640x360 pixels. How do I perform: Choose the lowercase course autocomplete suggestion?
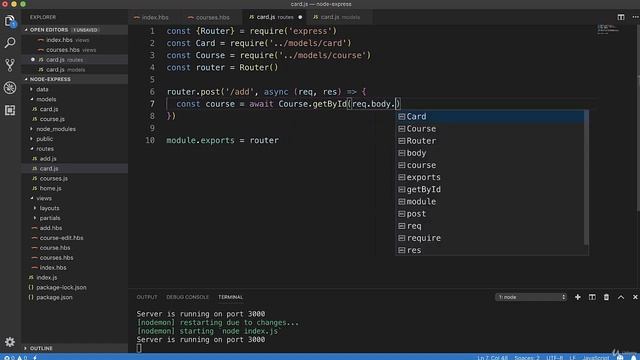(490, 165)
